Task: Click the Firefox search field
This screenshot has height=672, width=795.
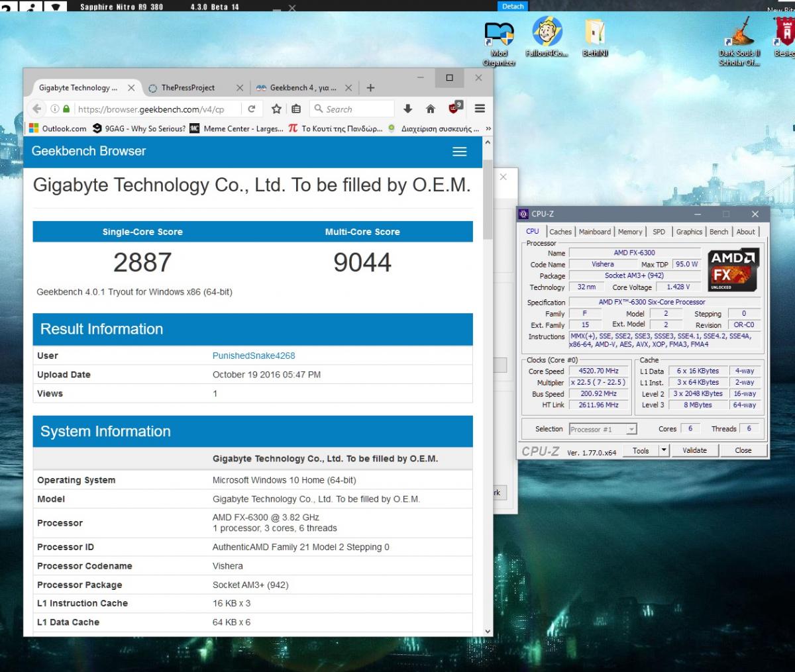Action: coord(352,109)
